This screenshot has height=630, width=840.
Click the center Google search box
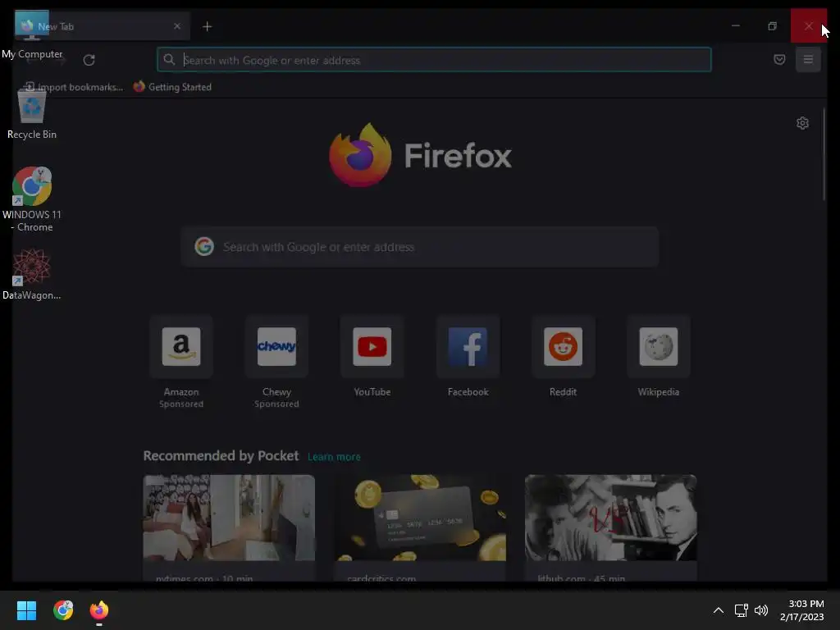419,247
